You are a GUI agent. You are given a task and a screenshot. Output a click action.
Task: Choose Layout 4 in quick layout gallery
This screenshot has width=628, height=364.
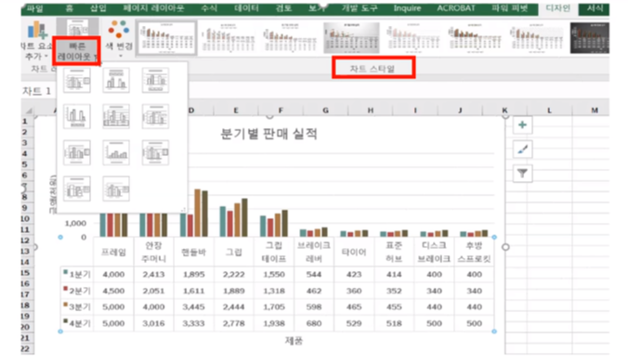(76, 116)
